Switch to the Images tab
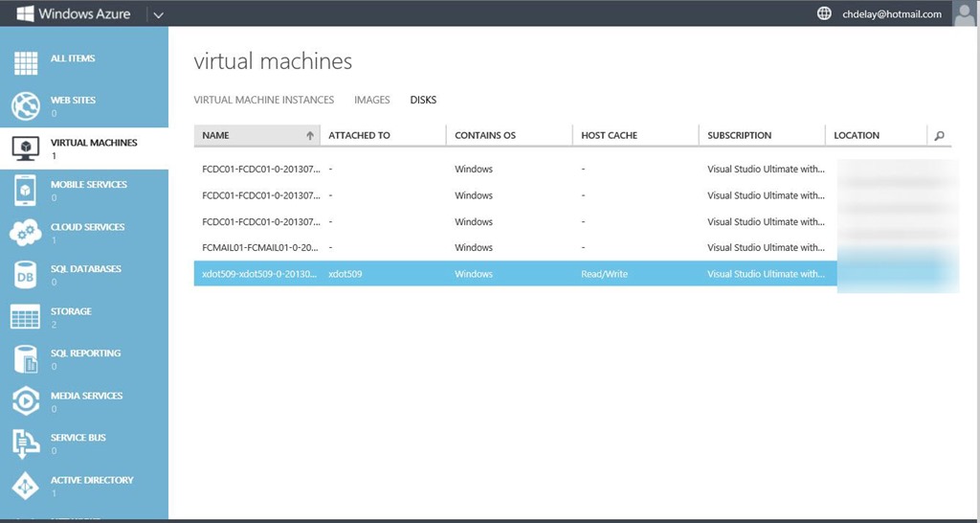The width and height of the screenshot is (980, 523). (372, 100)
